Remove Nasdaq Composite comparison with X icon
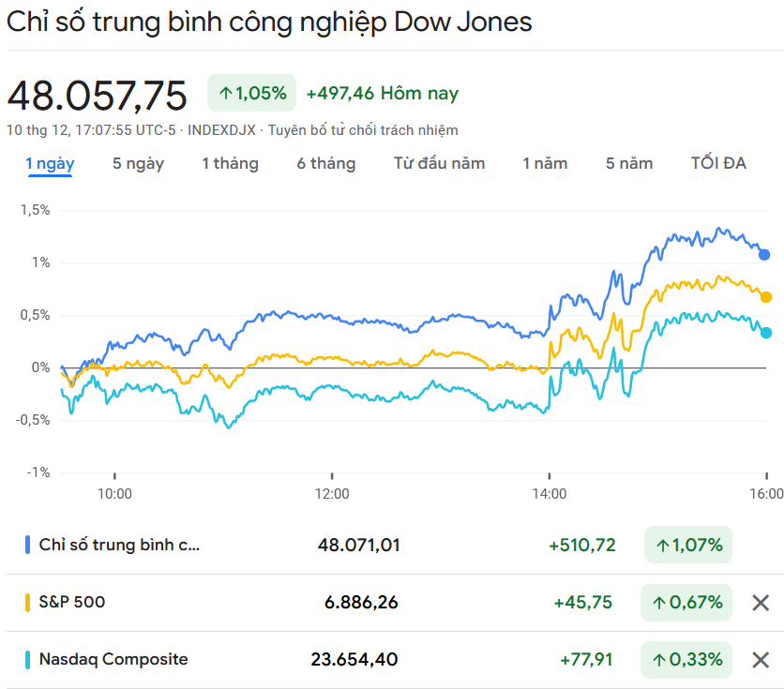 (x=761, y=660)
